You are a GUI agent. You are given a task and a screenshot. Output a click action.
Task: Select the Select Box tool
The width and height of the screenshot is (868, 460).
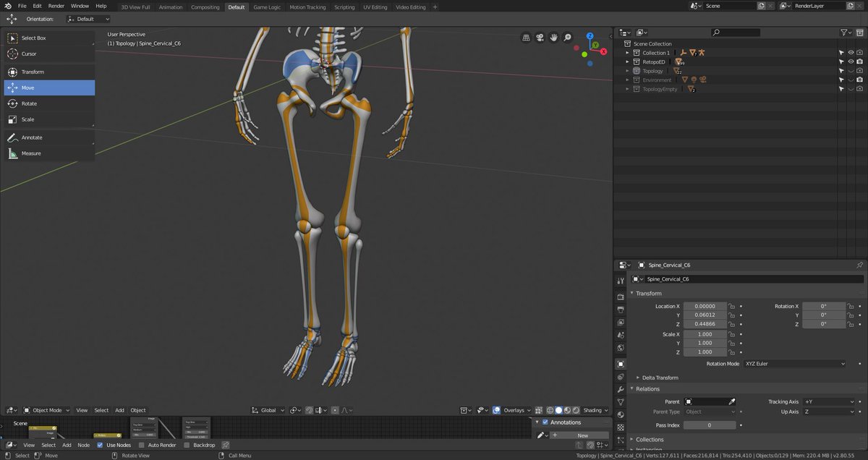(x=49, y=38)
